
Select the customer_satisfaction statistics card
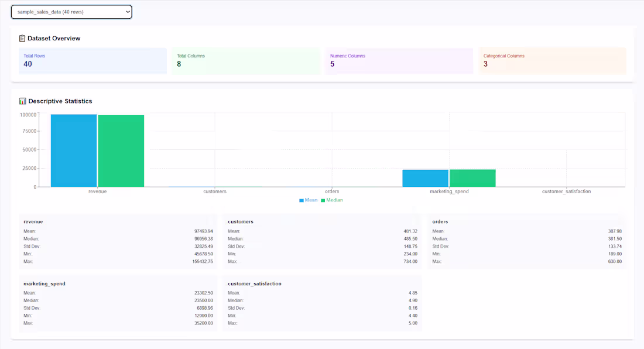click(321, 303)
